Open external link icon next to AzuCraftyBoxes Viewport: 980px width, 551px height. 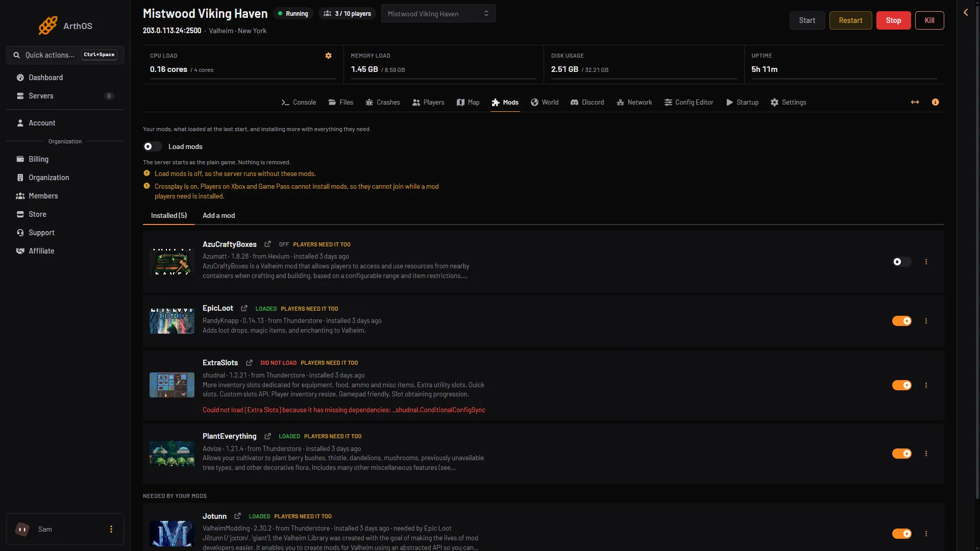point(267,244)
